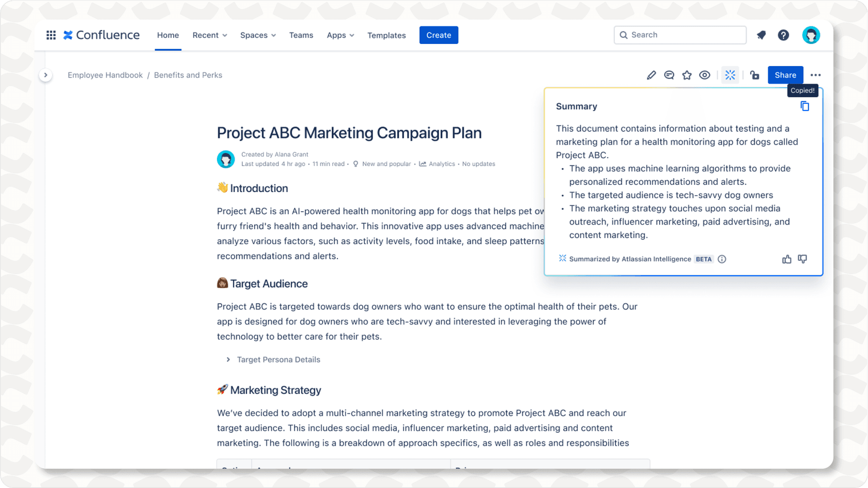Image resolution: width=868 pixels, height=488 pixels.
Task: Switch to the Home tab
Action: click(x=167, y=35)
